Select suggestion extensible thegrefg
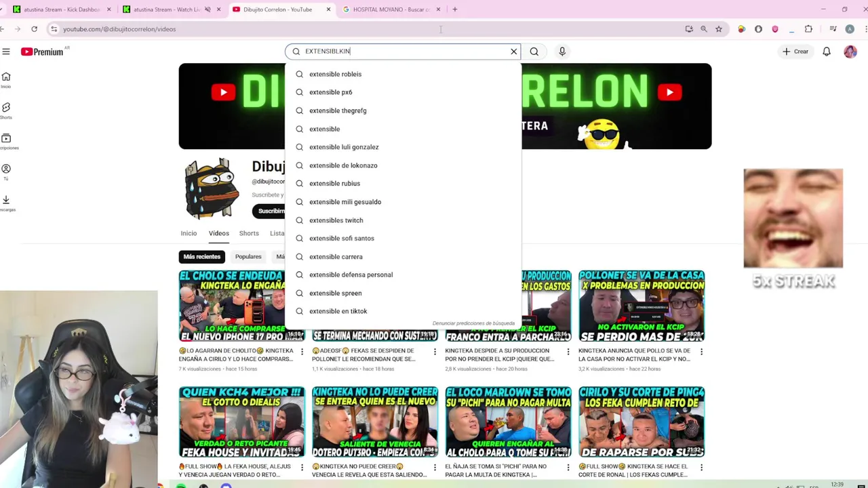Image resolution: width=868 pixels, height=488 pixels. (x=403, y=110)
